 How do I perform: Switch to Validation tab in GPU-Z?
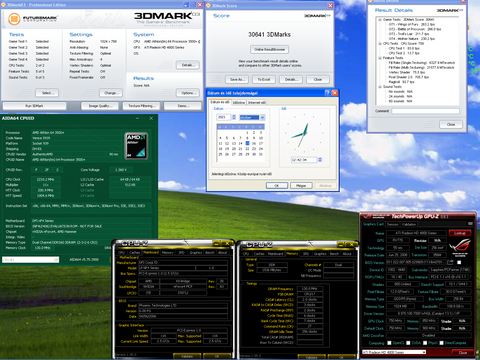(x=409, y=224)
